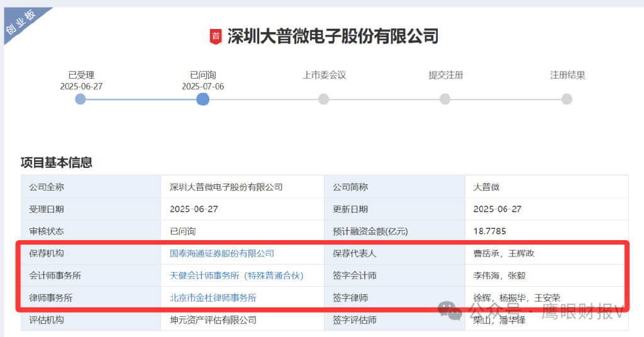
Task: Click the date 2025-07-06 under 已问询
Action: [203, 87]
